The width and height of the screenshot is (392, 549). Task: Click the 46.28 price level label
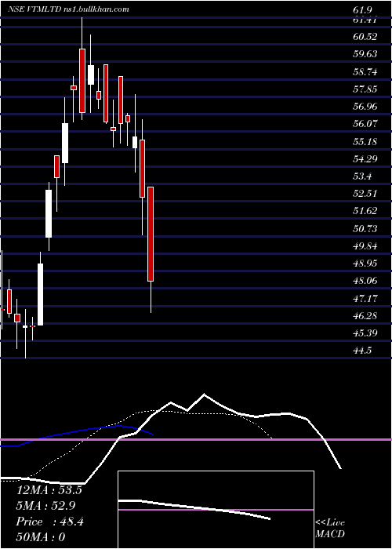point(365,316)
